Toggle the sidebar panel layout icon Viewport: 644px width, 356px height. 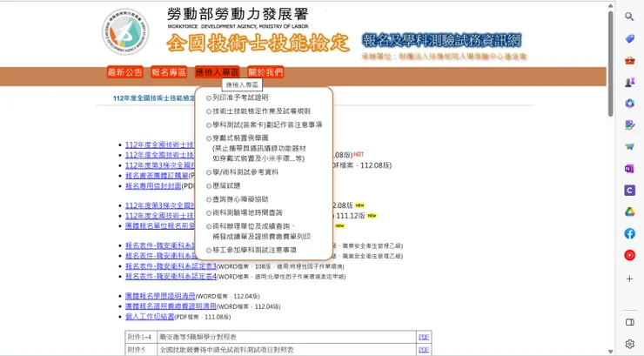629,322
